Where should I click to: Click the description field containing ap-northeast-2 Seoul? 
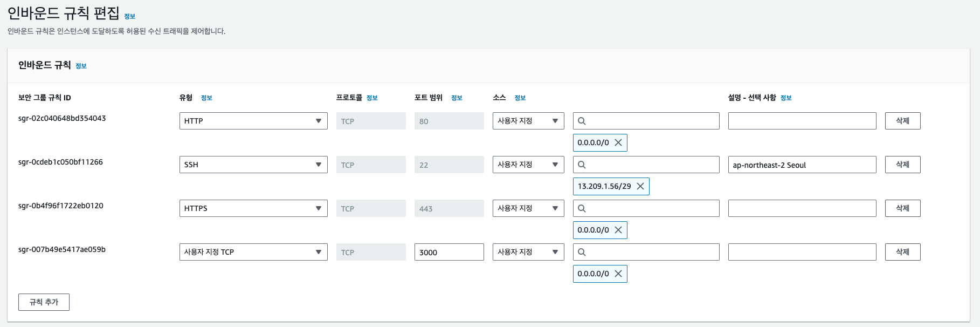[x=802, y=165]
